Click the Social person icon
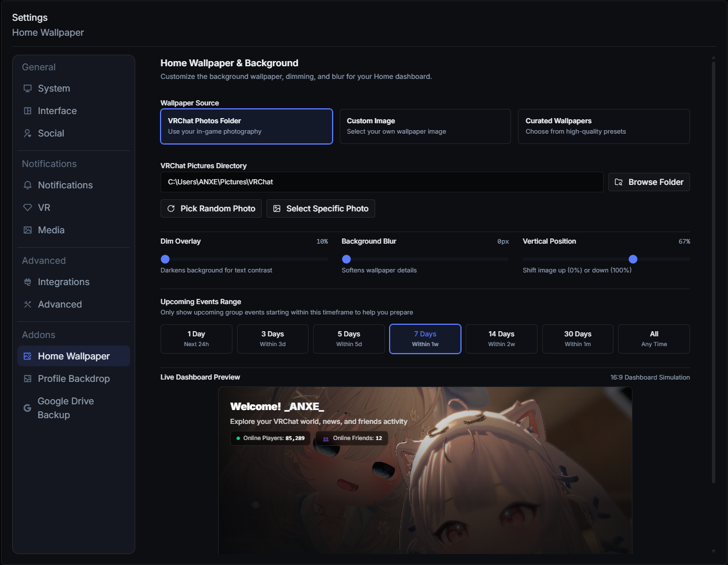 tap(28, 133)
